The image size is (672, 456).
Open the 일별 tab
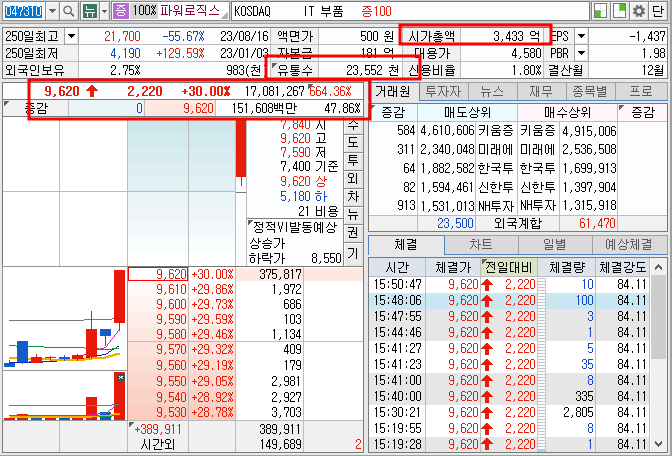tap(555, 245)
